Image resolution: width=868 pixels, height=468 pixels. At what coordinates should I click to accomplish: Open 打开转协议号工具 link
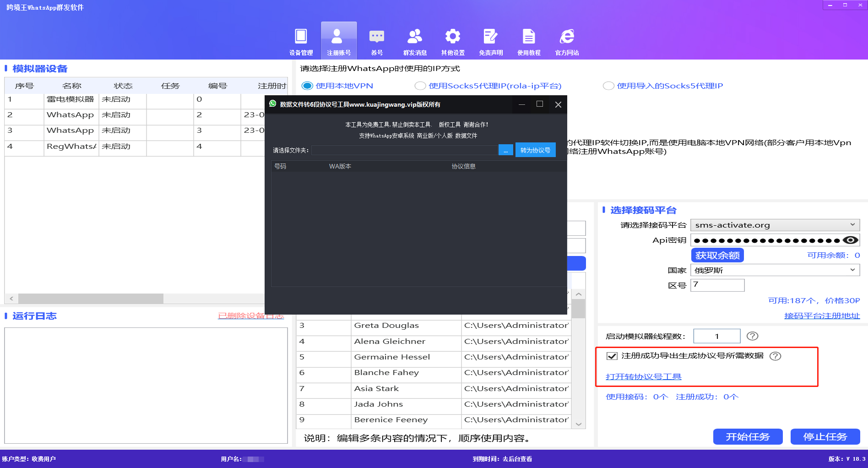pos(643,376)
